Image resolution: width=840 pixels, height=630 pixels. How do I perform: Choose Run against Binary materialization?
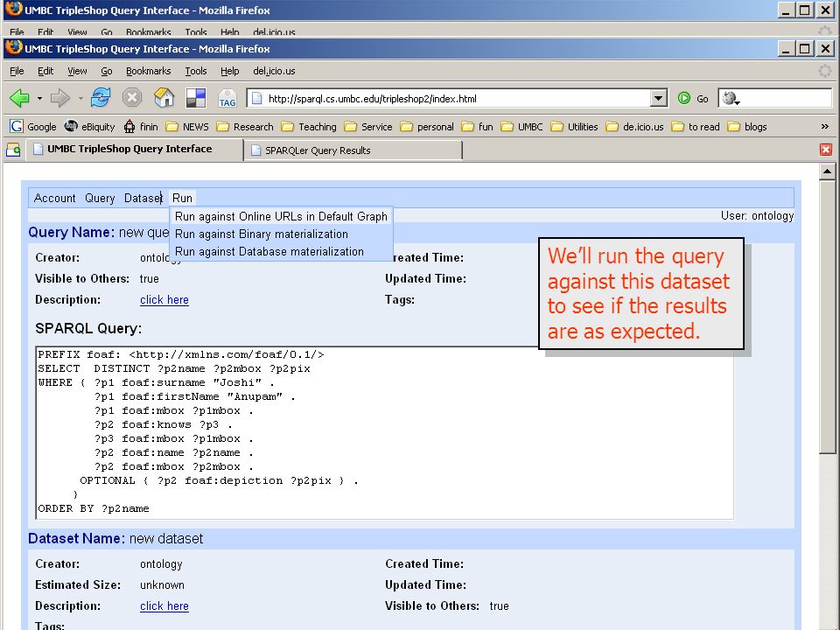[262, 234]
